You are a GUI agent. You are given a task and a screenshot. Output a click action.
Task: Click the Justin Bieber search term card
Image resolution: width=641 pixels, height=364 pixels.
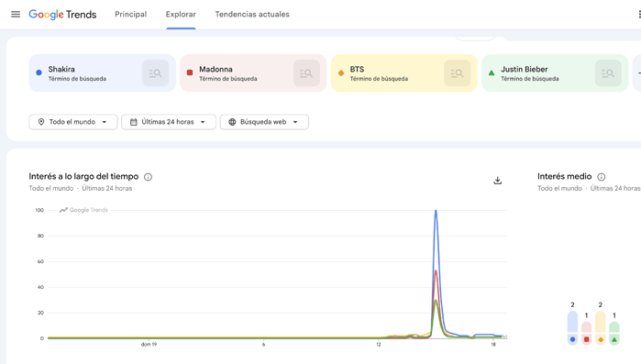tap(555, 73)
